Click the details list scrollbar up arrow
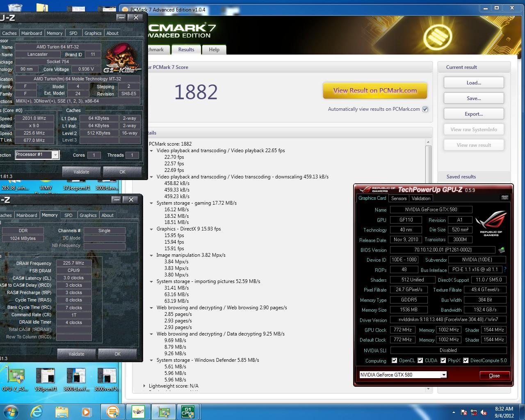 [428, 142]
